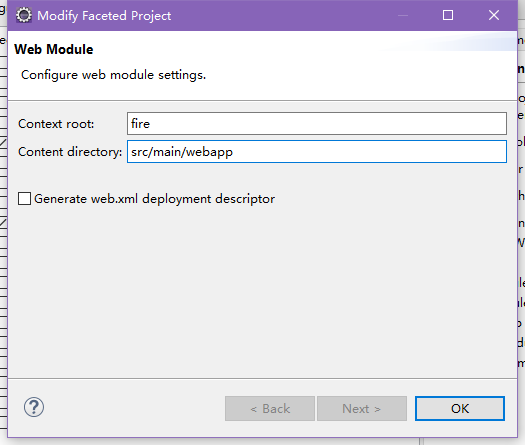Click the Eclipse icon in the title bar

24,15
